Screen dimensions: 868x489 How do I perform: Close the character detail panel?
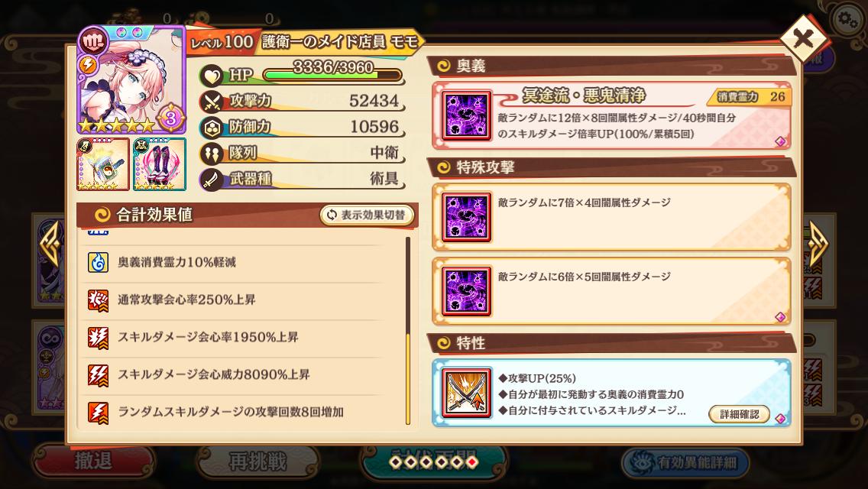[x=803, y=38]
